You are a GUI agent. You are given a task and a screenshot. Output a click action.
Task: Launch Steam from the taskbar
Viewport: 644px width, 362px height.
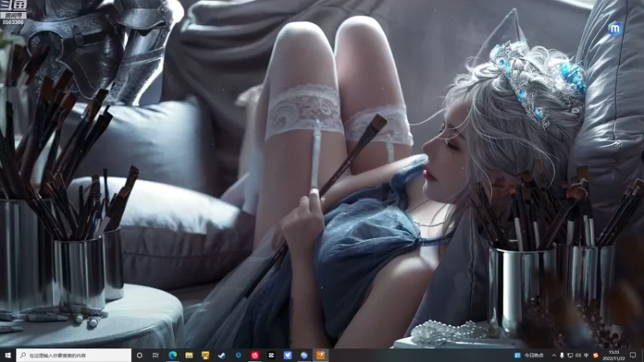click(x=222, y=355)
